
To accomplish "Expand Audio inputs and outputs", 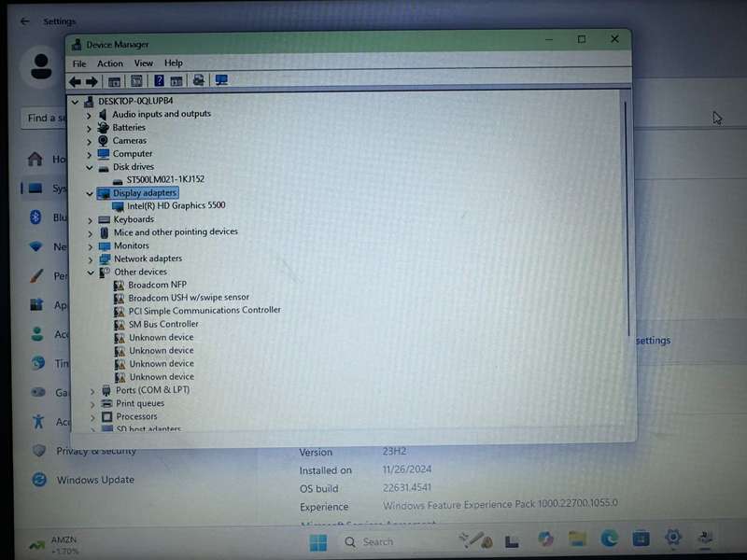I will 89,115.
